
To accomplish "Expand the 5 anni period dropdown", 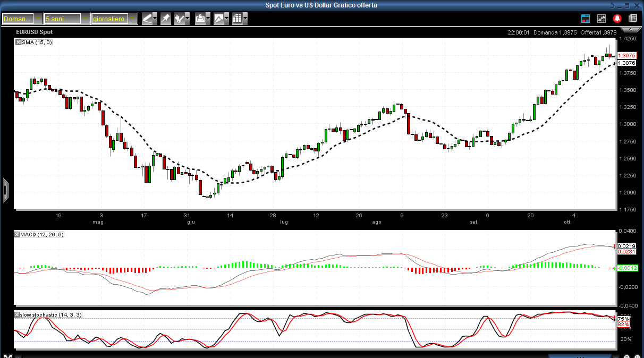I will click(x=85, y=19).
